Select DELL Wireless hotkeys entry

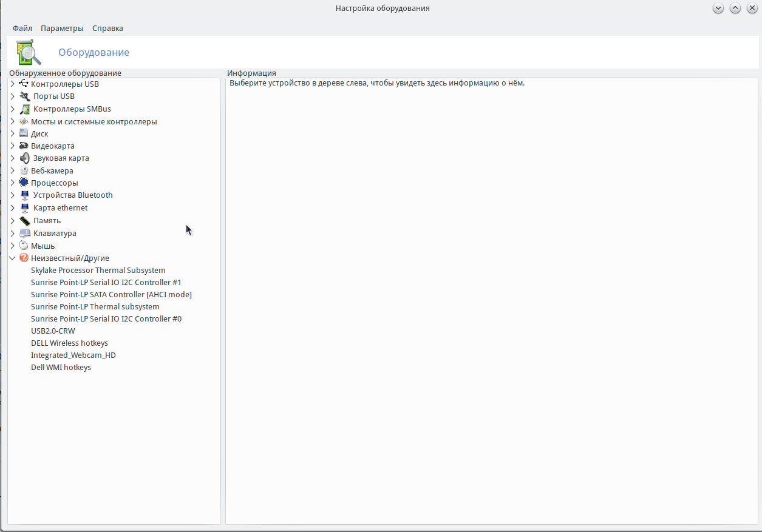[x=69, y=343]
